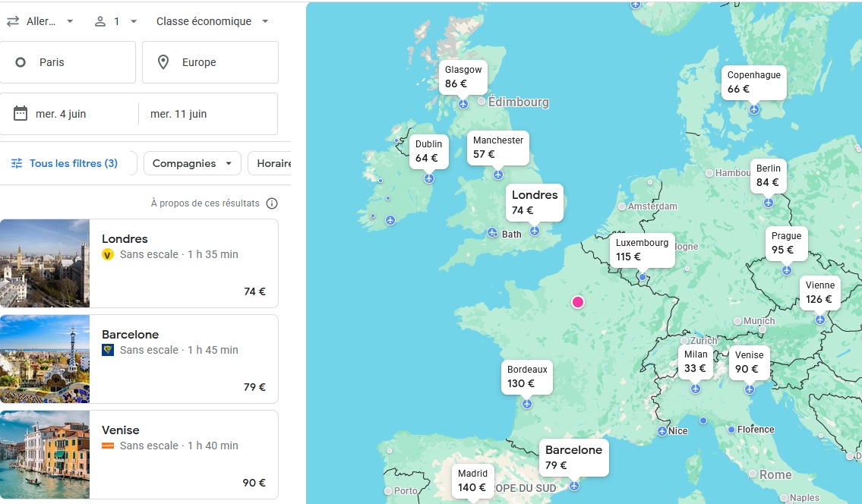Click the Vienne 126 € map label
This screenshot has height=504, width=862.
(819, 292)
